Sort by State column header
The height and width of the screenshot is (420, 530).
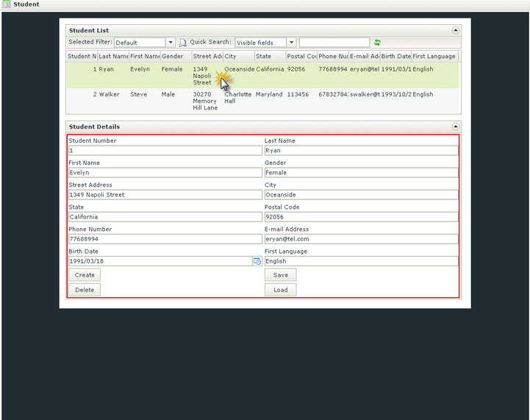pyautogui.click(x=270, y=56)
